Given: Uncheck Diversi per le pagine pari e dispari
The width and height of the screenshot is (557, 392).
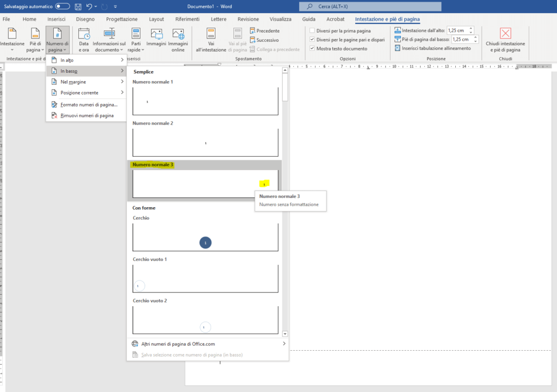Looking at the screenshot, I should click(312, 40).
